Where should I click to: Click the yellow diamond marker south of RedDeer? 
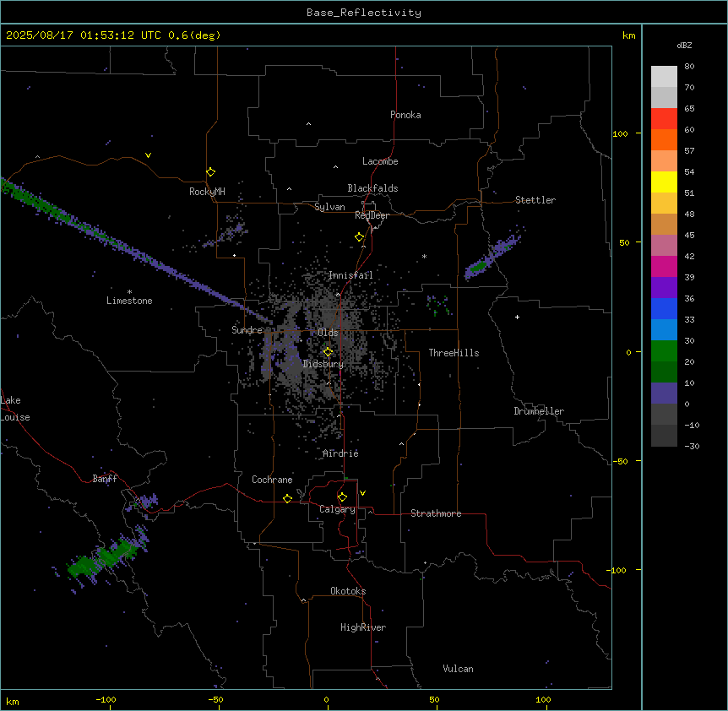pyautogui.click(x=360, y=237)
